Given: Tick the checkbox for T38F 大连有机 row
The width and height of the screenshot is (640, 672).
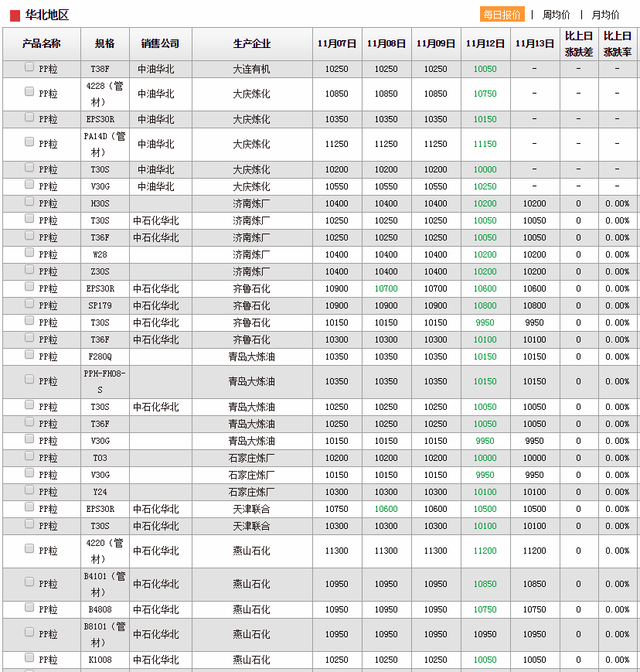Looking at the screenshot, I should click(x=29, y=67).
